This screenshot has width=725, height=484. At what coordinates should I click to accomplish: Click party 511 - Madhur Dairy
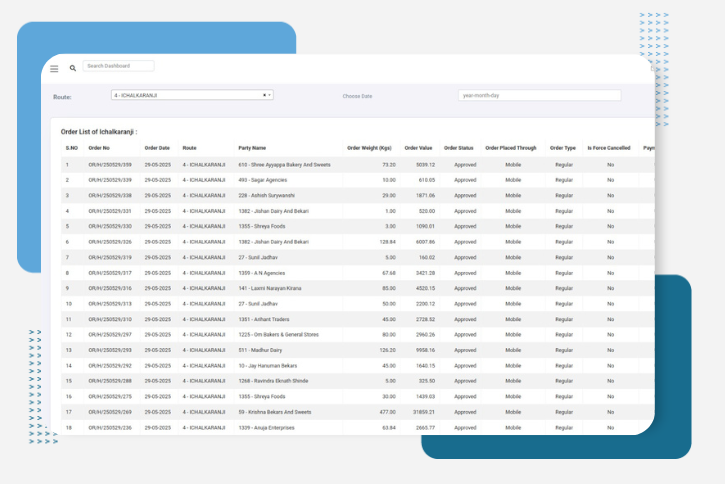point(260,350)
